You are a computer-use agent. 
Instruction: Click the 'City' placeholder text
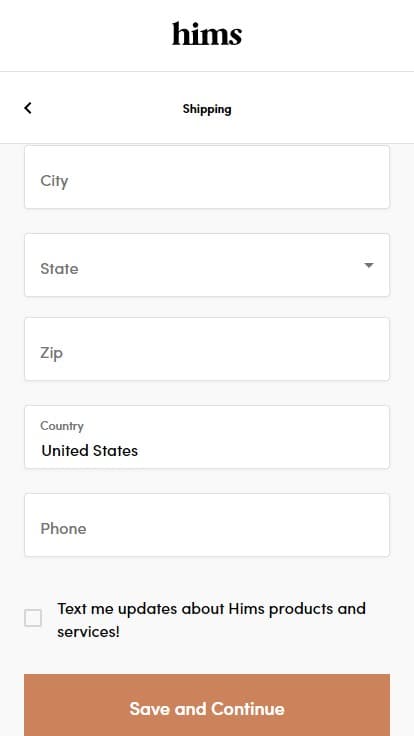(54, 181)
